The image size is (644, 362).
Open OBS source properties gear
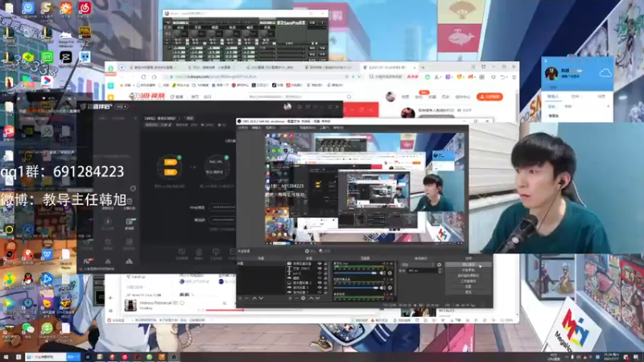[x=303, y=298]
